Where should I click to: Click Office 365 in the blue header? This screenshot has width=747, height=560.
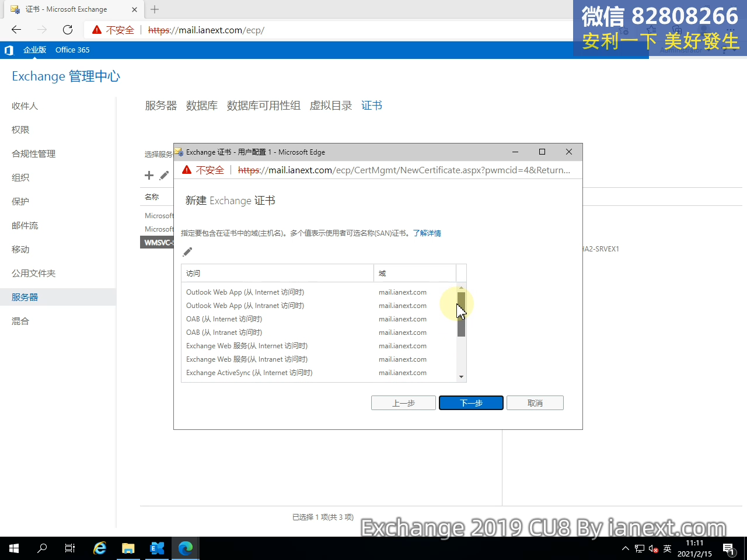pos(72,50)
